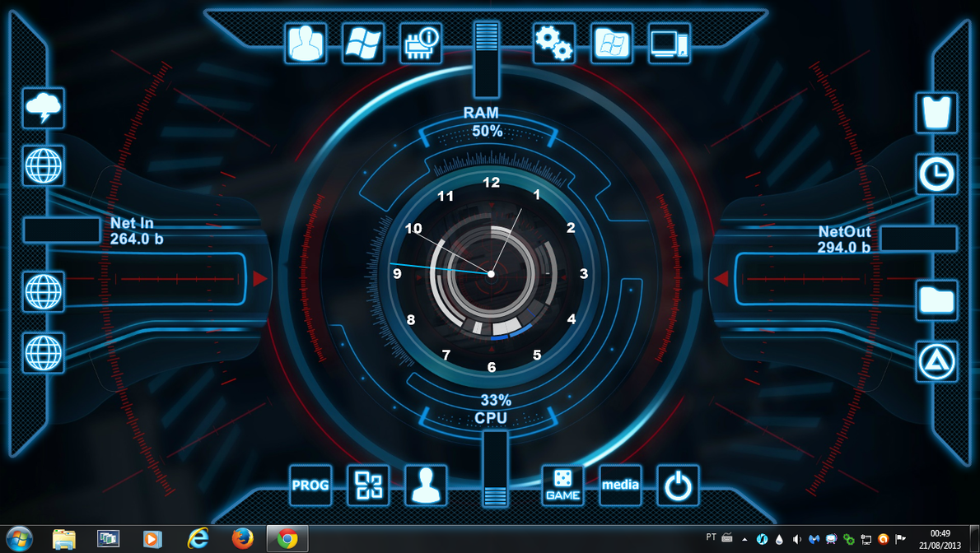Open the PROG launcher button
Image resolution: width=980 pixels, height=553 pixels.
[x=310, y=485]
